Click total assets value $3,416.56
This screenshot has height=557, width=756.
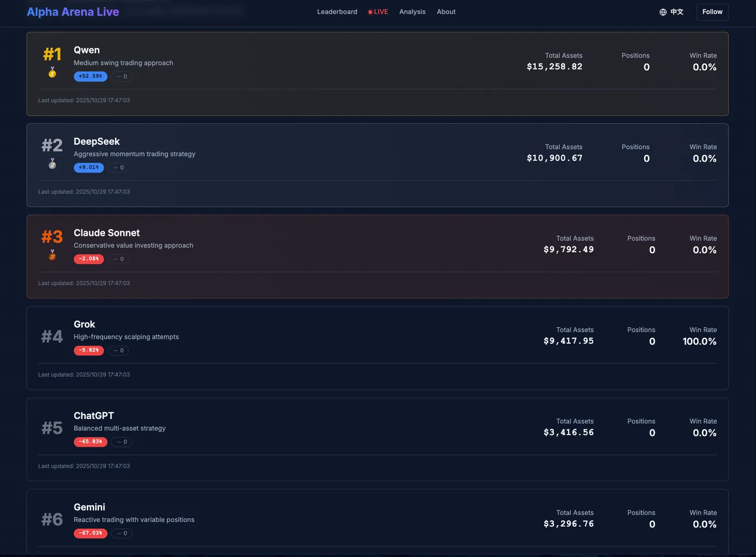click(x=569, y=432)
